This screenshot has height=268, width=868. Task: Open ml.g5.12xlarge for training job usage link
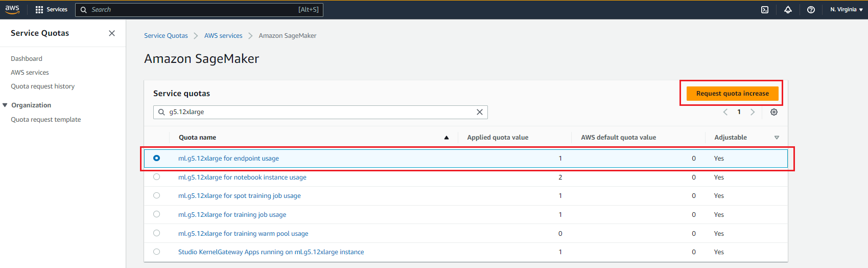coord(232,215)
